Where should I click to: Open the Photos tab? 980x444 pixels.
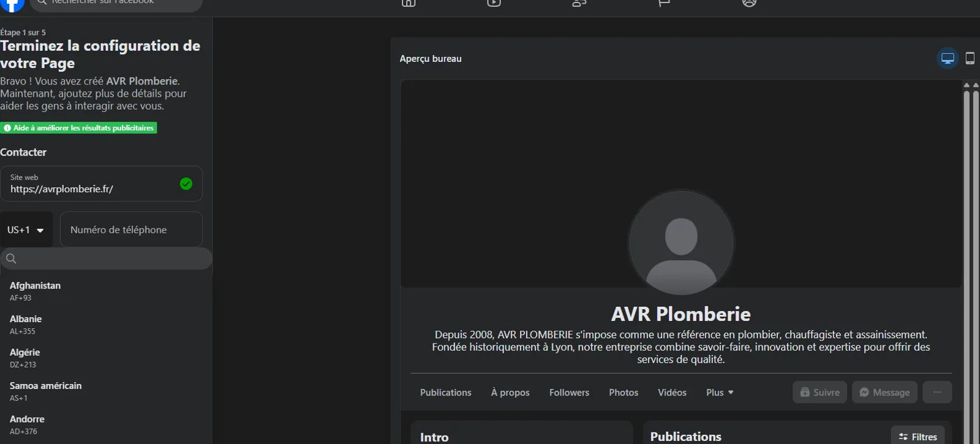pyautogui.click(x=624, y=393)
